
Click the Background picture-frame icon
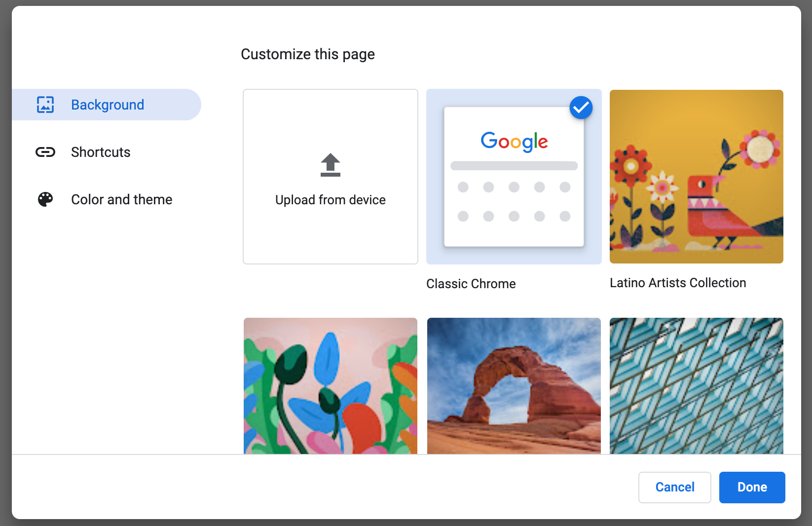(45, 105)
